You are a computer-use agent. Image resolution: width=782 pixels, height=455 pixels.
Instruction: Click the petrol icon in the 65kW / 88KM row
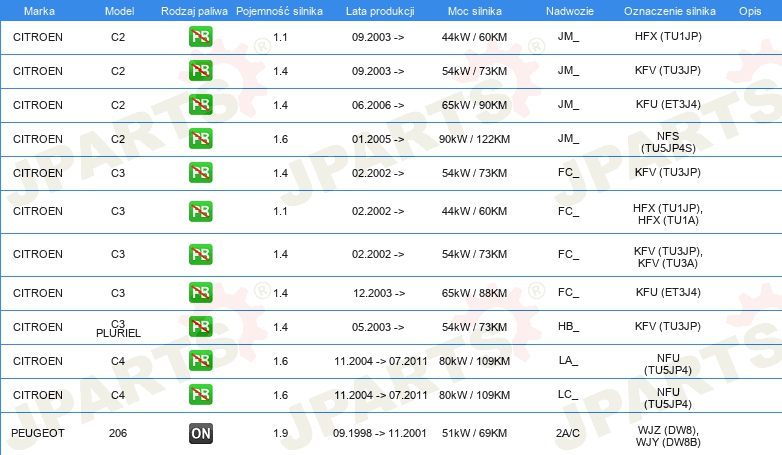click(x=200, y=293)
